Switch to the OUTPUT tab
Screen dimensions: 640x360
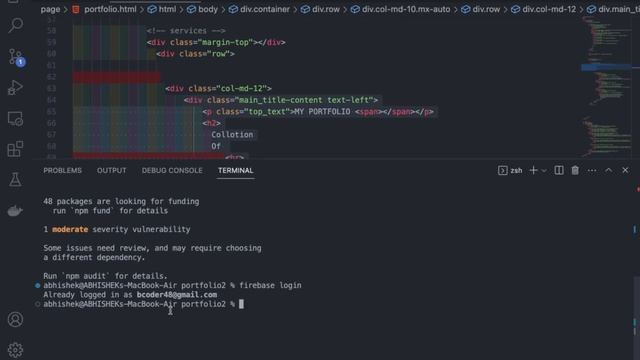coord(111,171)
